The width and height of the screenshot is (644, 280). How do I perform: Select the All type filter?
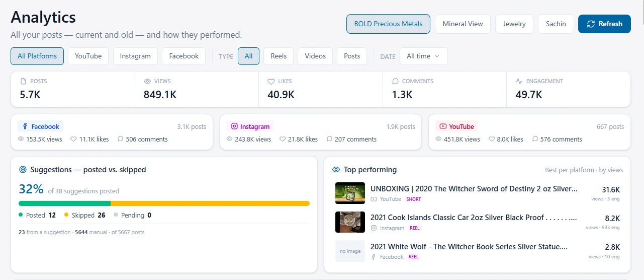248,56
